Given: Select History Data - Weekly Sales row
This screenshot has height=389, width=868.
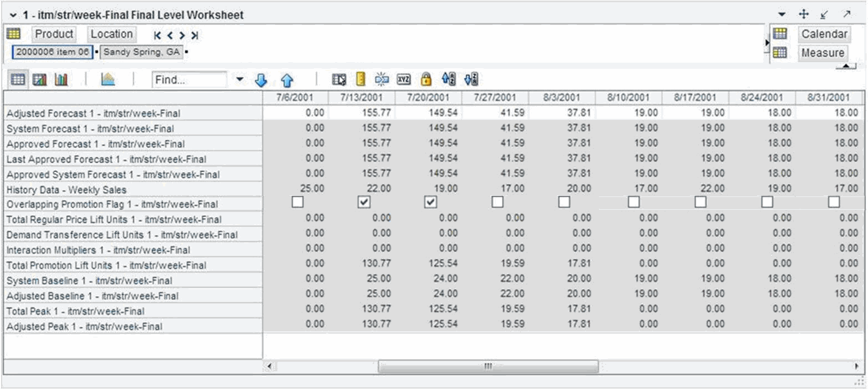Looking at the screenshot, I should [x=133, y=190].
